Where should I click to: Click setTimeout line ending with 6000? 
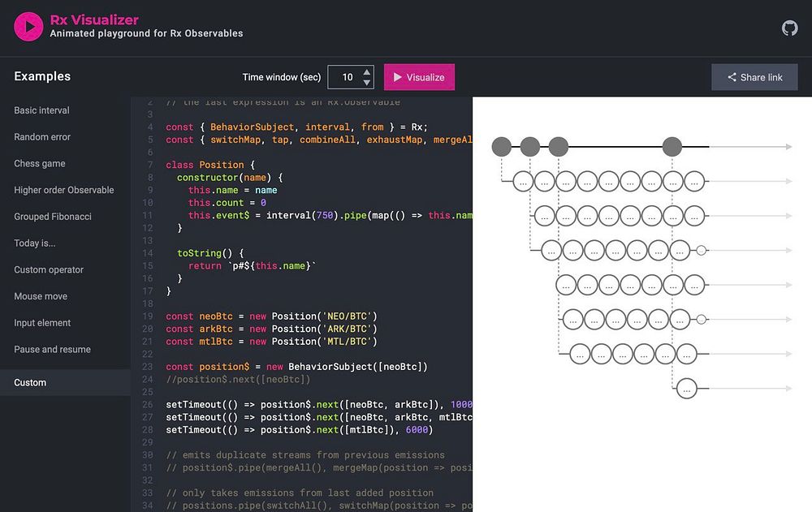[x=300, y=430]
